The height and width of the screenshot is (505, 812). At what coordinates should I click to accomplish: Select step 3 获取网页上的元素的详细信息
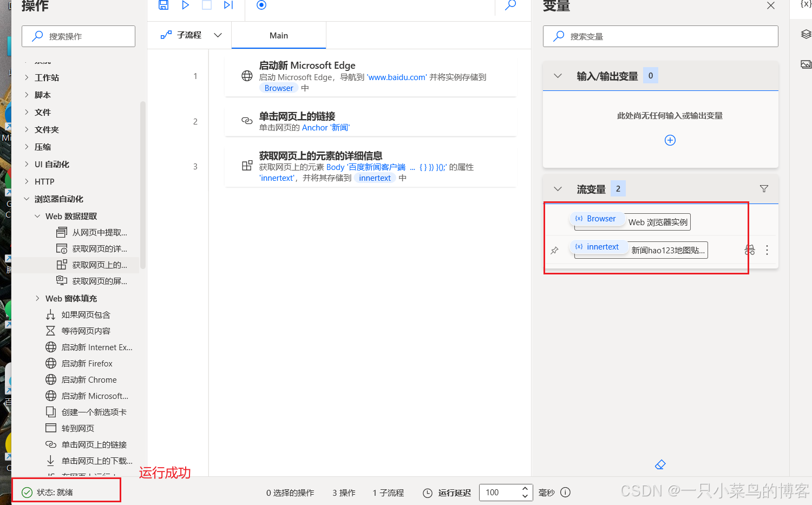pyautogui.click(x=370, y=167)
